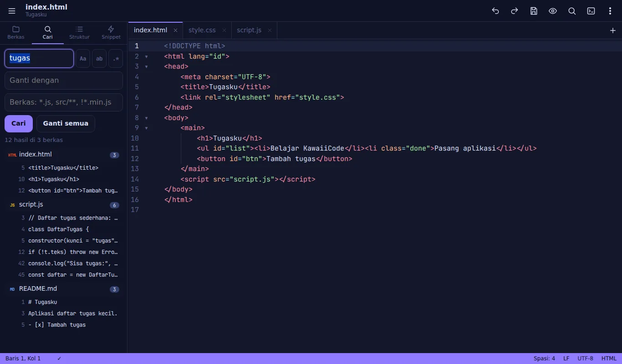Change line ending via LF status
The image size is (622, 364).
[566, 359]
